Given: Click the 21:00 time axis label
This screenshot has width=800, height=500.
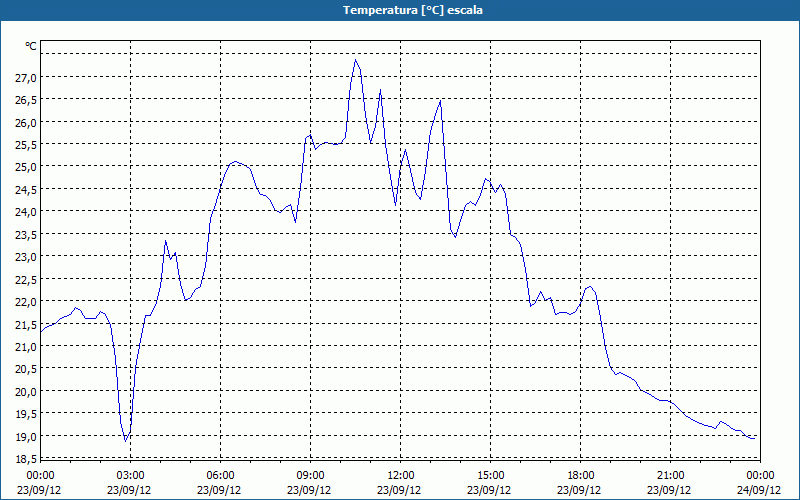Looking at the screenshot, I should [670, 476].
